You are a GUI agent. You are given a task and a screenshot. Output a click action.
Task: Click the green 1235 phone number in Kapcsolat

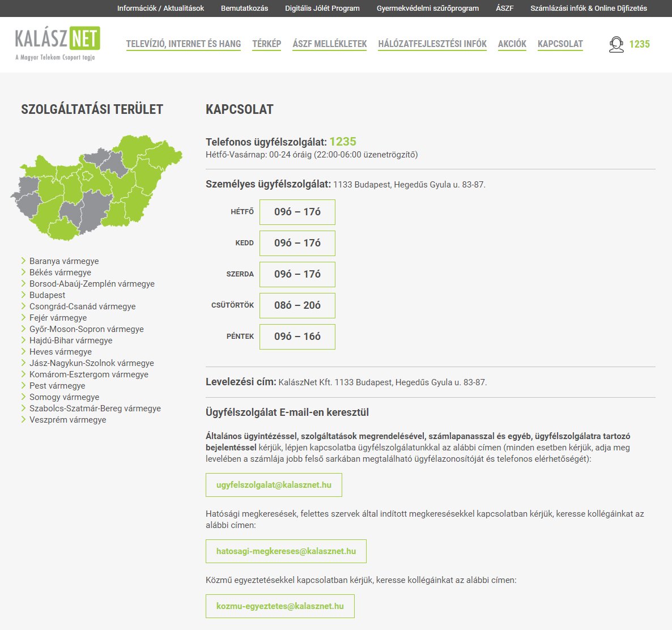(343, 142)
